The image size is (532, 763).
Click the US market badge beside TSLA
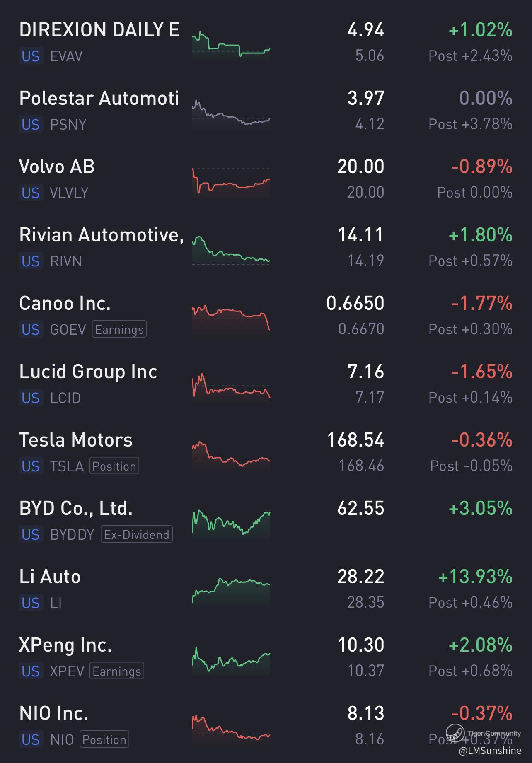[x=31, y=466]
